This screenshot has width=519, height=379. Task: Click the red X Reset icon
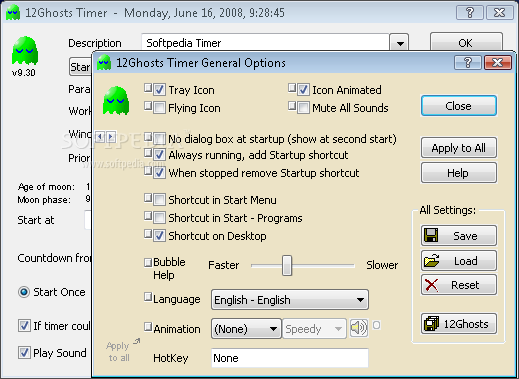[x=431, y=285]
